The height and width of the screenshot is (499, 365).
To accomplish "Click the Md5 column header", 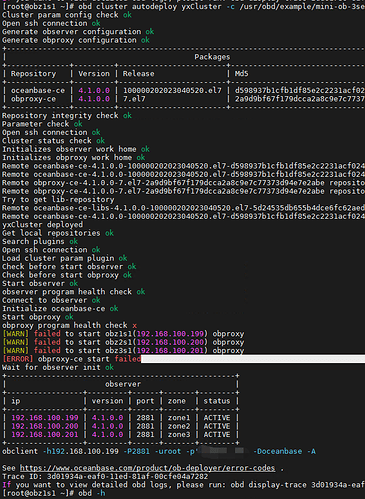I will (x=241, y=74).
